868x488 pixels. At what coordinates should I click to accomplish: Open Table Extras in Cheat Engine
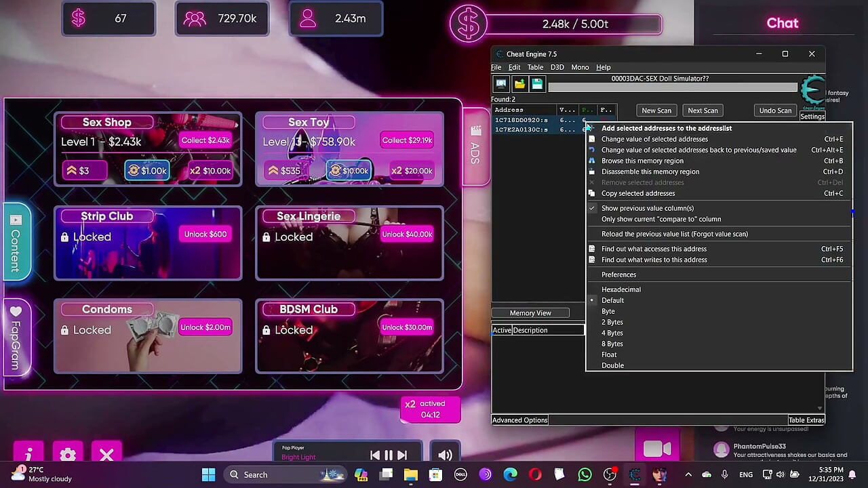pos(806,420)
